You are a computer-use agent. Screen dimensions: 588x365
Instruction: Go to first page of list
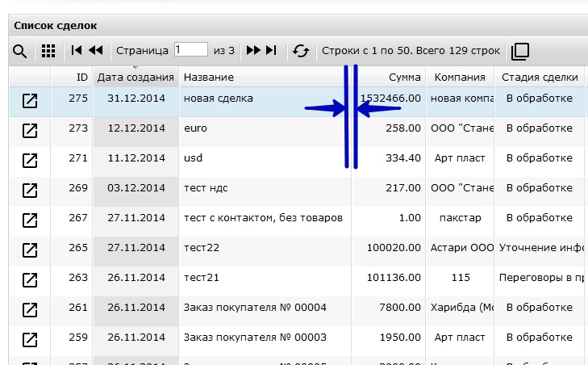tap(77, 51)
